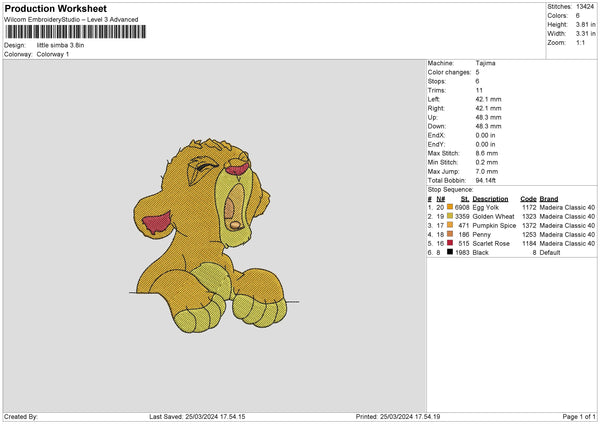600x424 pixels.
Task: Click the 'Pumpkin Spice' description
Action: tap(494, 225)
